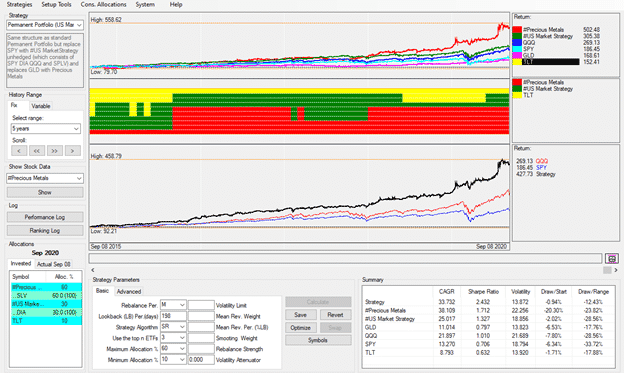Open the Strategies menu
Screen dimensions: 624x373
[20, 4]
